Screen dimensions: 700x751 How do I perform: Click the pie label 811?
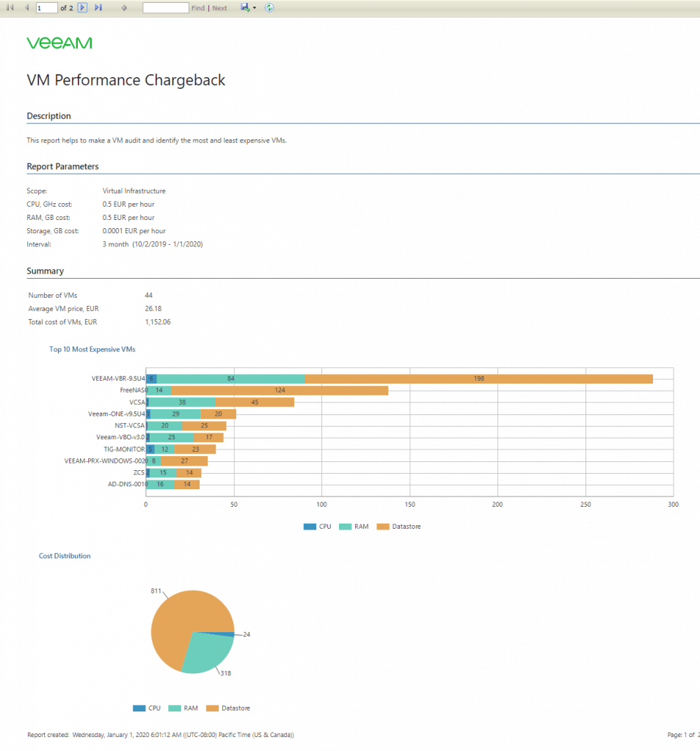[x=156, y=591]
